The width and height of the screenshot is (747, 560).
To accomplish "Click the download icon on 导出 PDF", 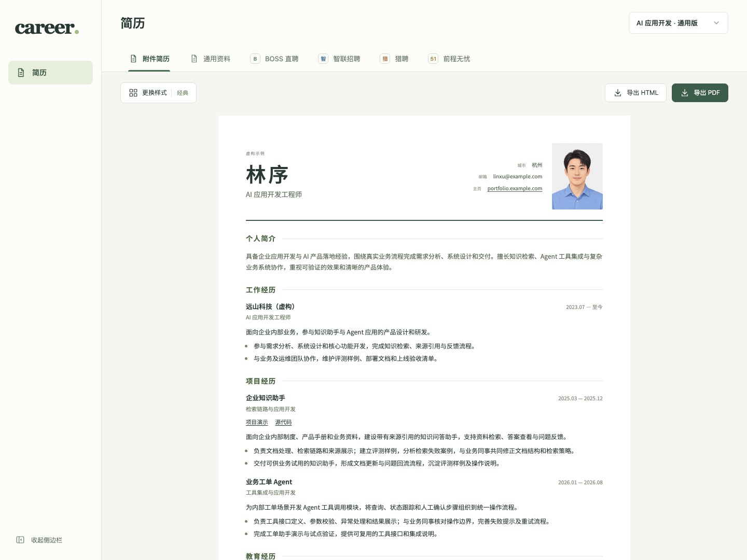I will tap(685, 93).
